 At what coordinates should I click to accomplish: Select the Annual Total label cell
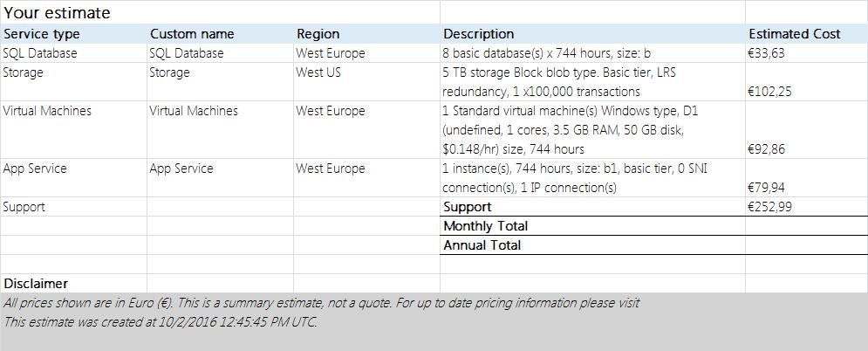[592, 245]
